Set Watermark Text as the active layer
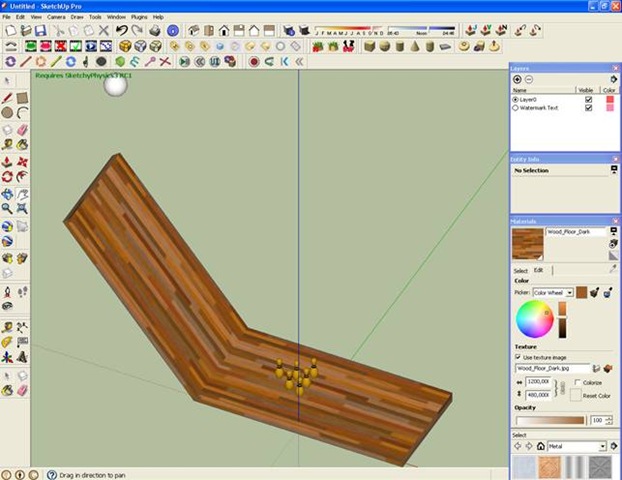Image resolution: width=622 pixels, height=480 pixels. [515, 108]
